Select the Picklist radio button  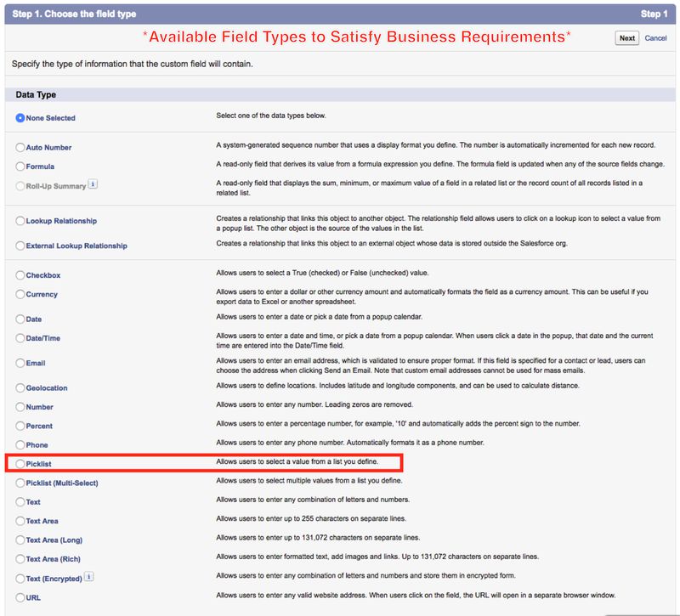[20, 464]
